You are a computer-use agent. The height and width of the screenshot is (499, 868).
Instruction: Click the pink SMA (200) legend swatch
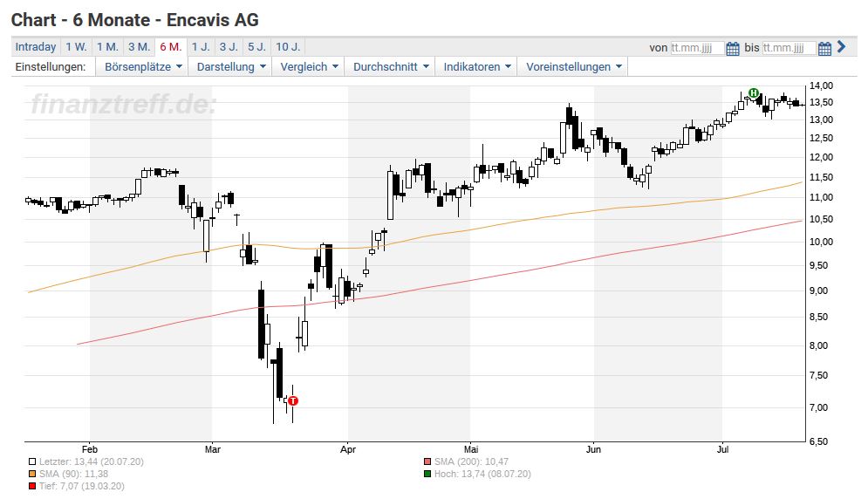coord(427,461)
